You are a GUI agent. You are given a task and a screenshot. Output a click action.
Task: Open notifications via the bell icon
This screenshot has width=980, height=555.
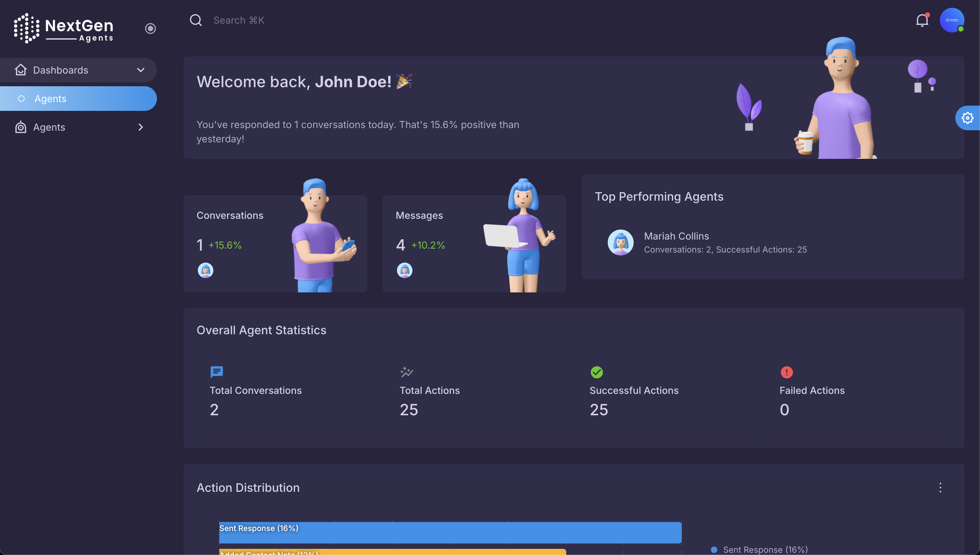[x=922, y=20]
